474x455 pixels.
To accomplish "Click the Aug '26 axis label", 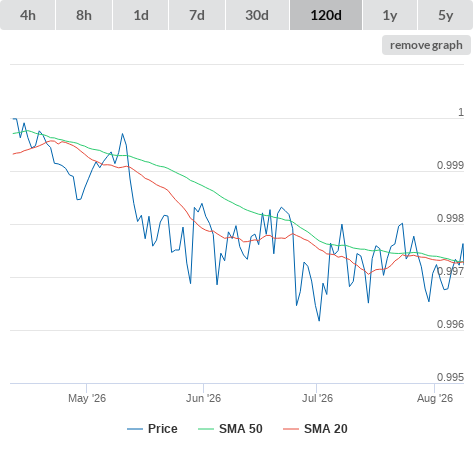I will coord(435,398).
